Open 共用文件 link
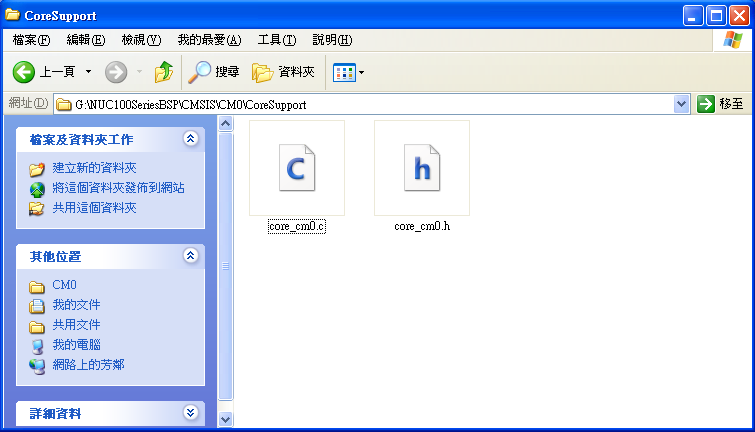The image size is (755, 432). (x=76, y=325)
